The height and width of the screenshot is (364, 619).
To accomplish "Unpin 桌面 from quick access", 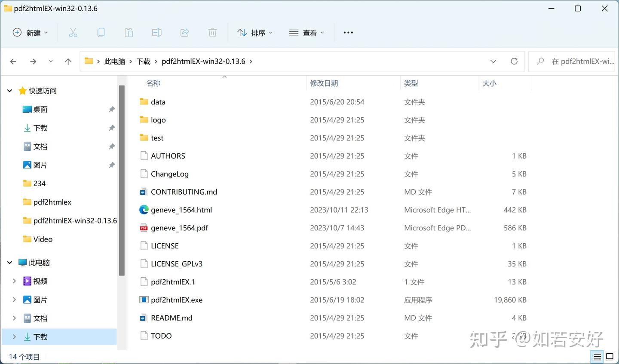I will tap(111, 109).
